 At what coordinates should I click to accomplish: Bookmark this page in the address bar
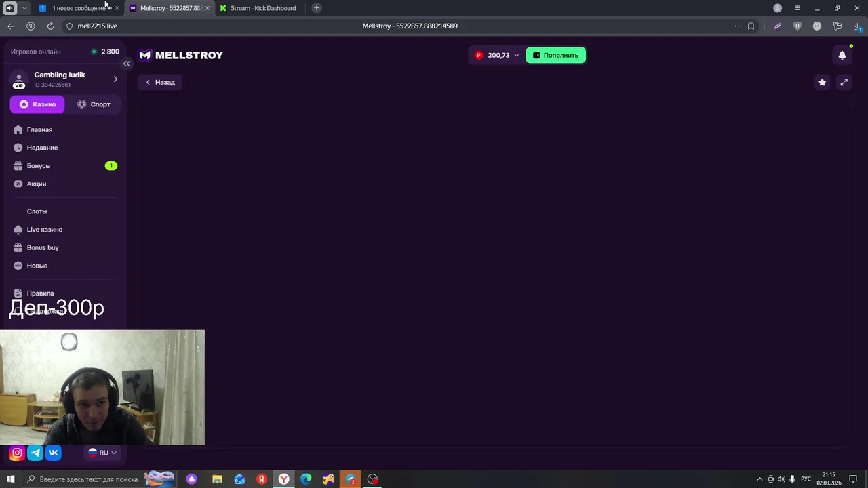751,26
